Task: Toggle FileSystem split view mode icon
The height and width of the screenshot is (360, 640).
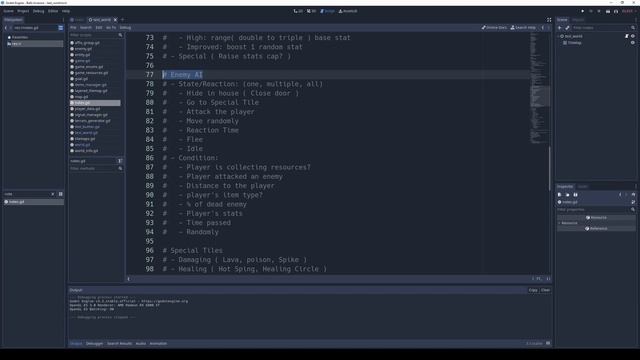Action: point(60,28)
